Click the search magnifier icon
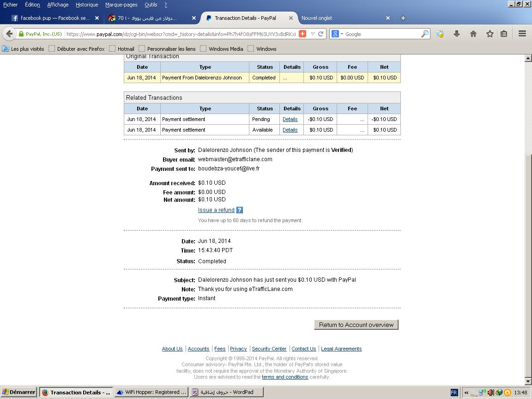 click(424, 34)
